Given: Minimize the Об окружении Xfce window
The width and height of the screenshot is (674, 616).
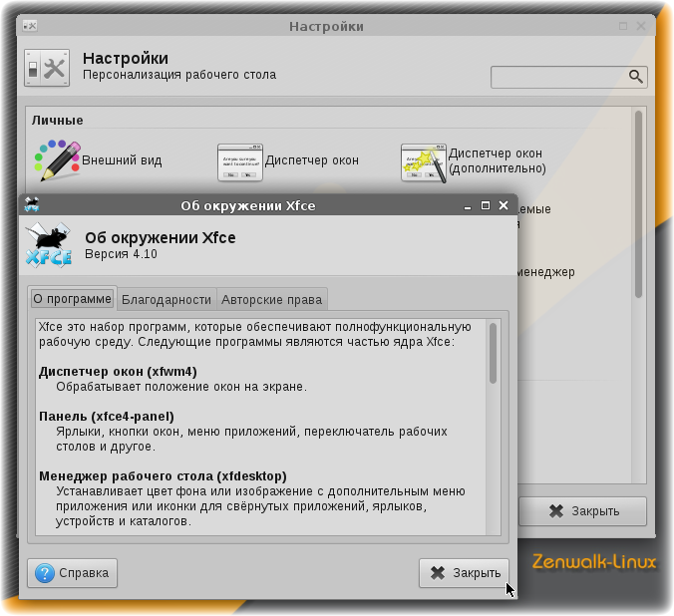Looking at the screenshot, I should 468,206.
